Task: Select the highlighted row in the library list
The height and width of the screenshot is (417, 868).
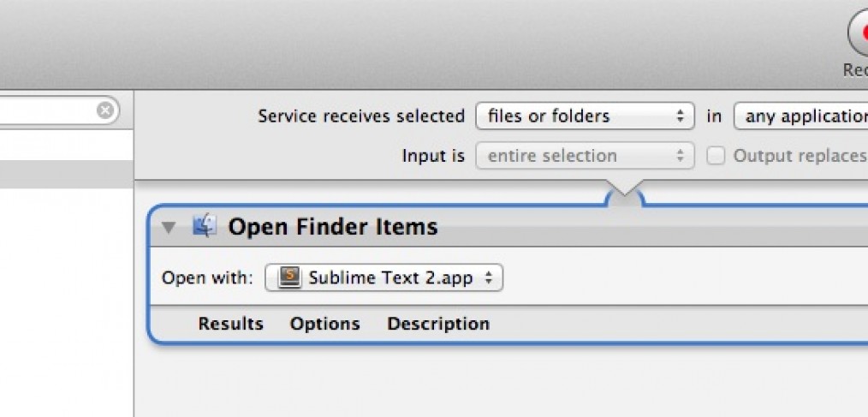Action: click(x=67, y=175)
